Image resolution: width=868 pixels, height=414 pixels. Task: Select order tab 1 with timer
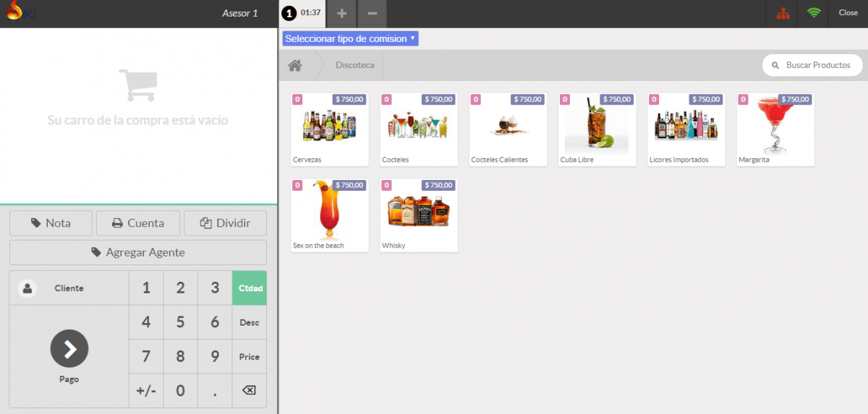[x=302, y=13]
